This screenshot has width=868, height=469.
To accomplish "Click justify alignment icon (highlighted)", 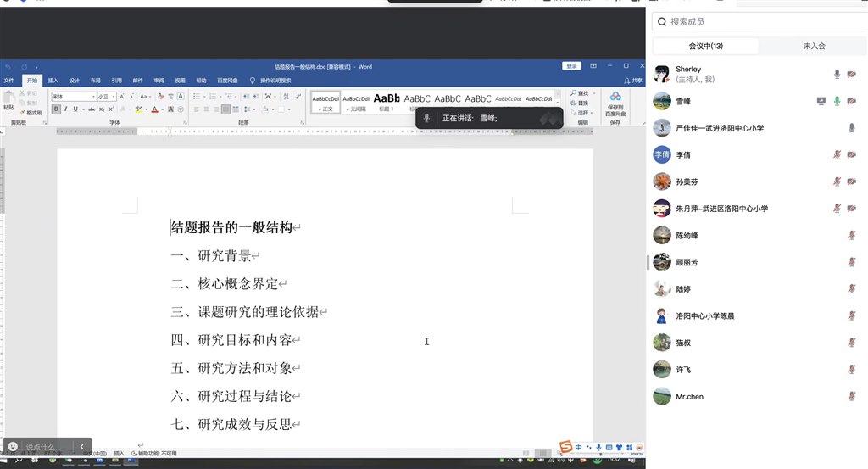I will click(x=225, y=109).
